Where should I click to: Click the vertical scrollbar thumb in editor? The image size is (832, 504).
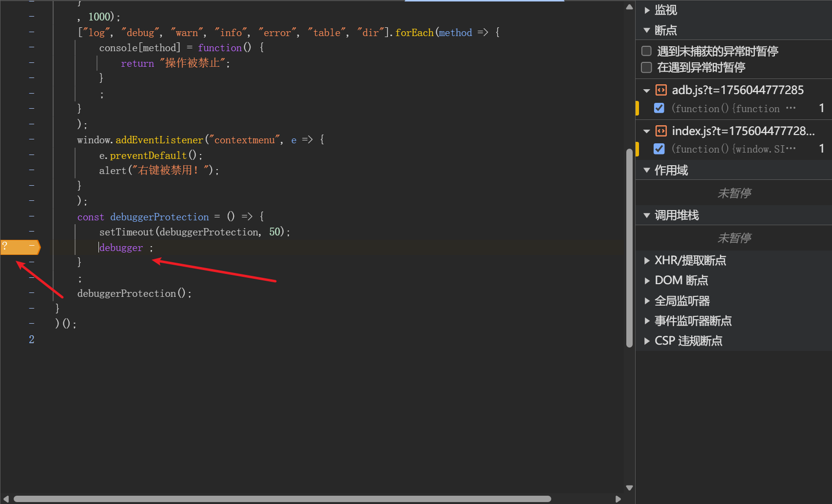pos(629,248)
